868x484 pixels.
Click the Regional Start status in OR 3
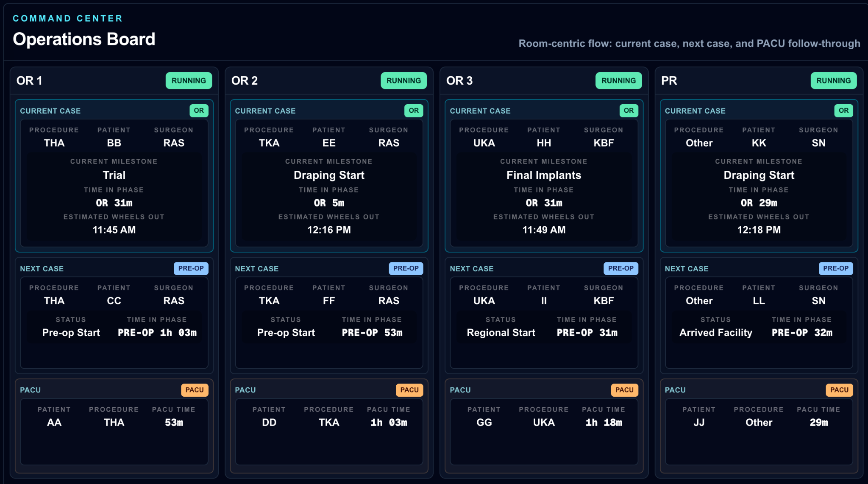tap(501, 333)
